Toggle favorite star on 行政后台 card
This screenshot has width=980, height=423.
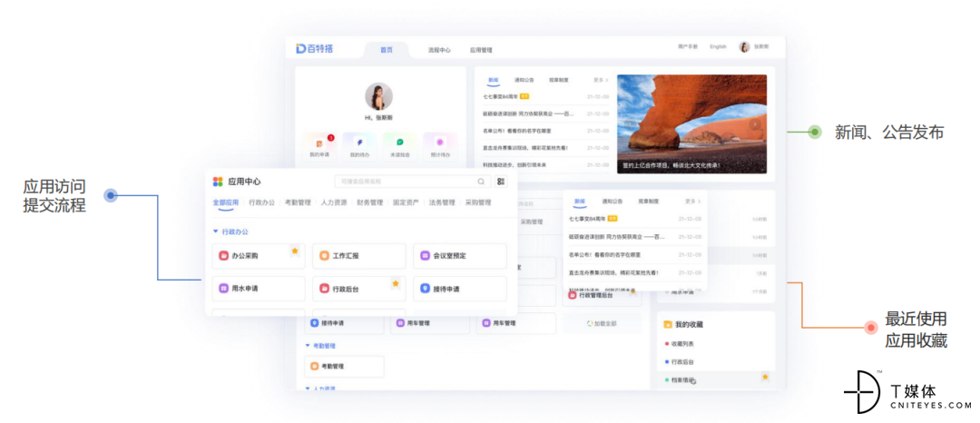point(395,284)
